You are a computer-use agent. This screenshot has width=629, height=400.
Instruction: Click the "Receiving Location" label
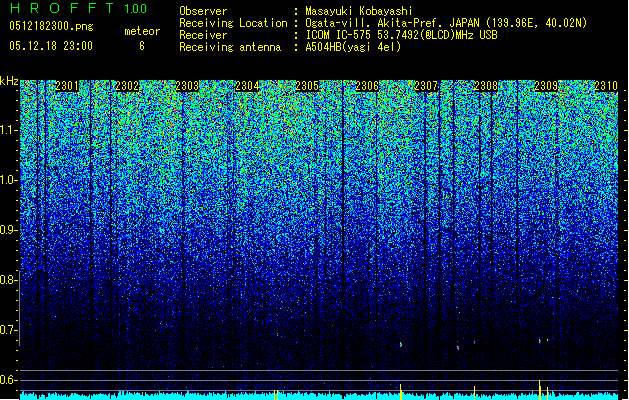(233, 23)
